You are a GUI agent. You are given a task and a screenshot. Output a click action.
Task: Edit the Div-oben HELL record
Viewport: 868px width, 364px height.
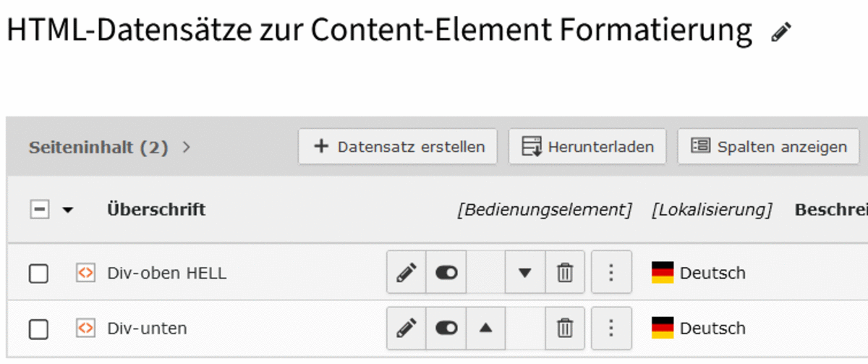[407, 273]
